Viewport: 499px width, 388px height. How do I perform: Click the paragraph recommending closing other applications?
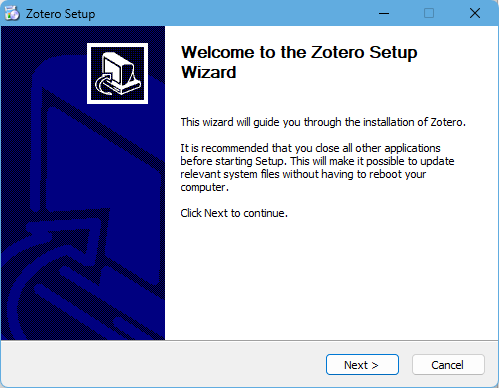tap(317, 168)
